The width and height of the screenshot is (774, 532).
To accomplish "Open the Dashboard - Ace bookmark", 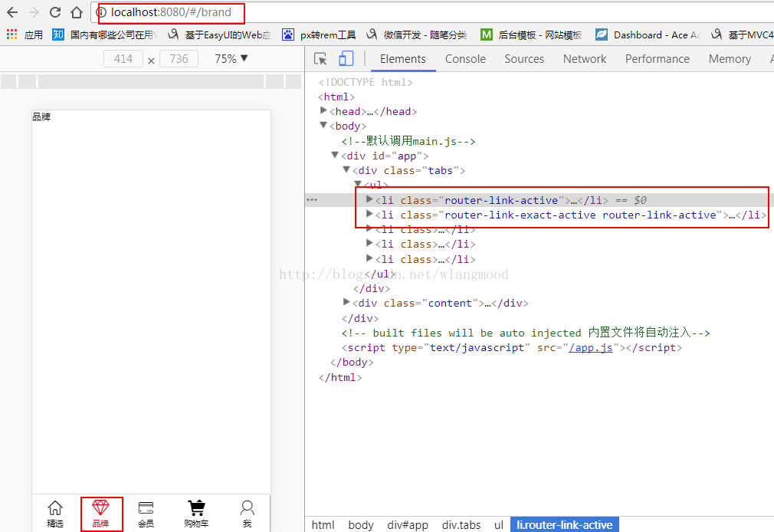I will [x=648, y=34].
